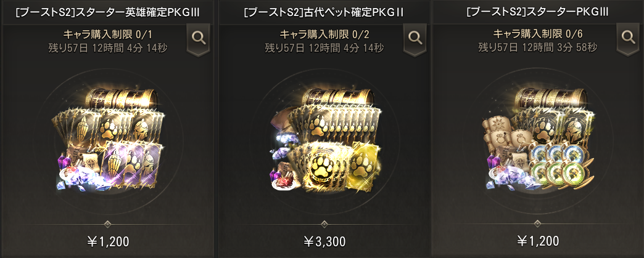Click the green round medals in スターターPKGⅢ
The height and width of the screenshot is (258, 644).
coord(558,170)
